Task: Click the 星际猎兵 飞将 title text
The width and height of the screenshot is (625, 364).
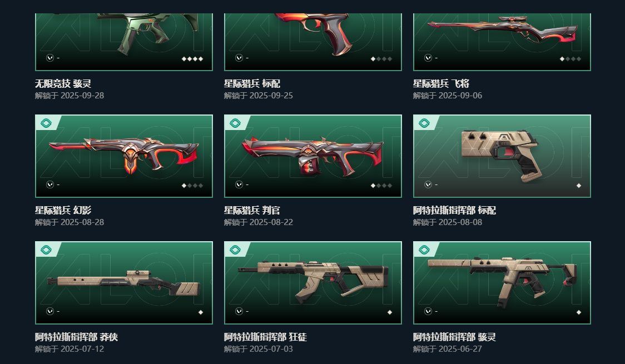Action: [x=441, y=83]
